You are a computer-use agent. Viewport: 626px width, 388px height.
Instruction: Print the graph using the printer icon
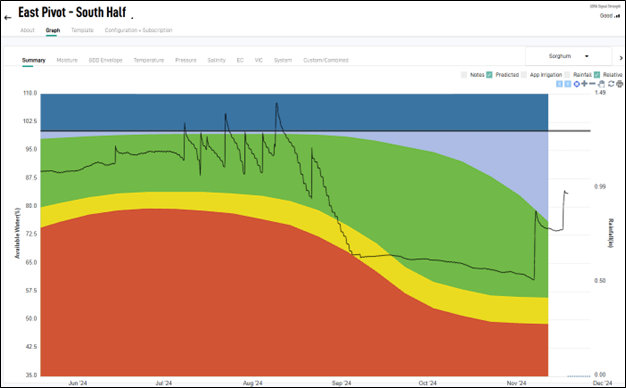coord(619,84)
